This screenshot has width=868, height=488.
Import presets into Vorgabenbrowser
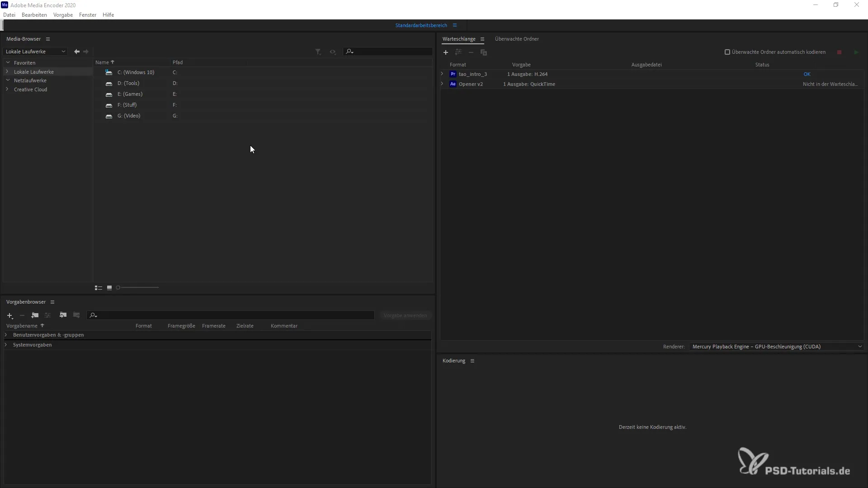coord(63,315)
